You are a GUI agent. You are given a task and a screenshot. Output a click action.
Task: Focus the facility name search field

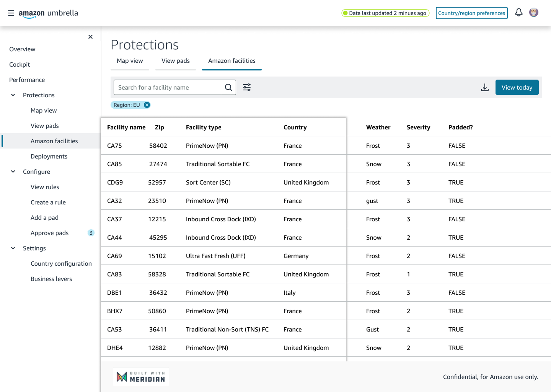click(x=167, y=87)
